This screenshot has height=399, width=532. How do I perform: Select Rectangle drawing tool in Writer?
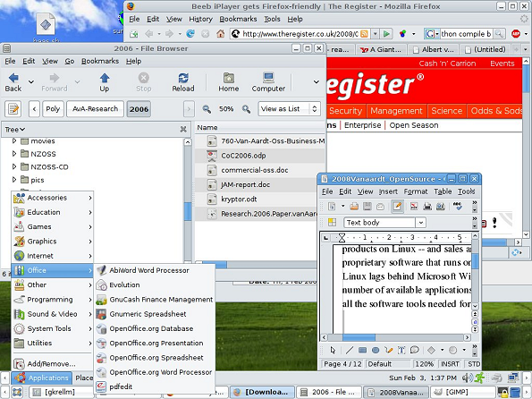(362, 350)
